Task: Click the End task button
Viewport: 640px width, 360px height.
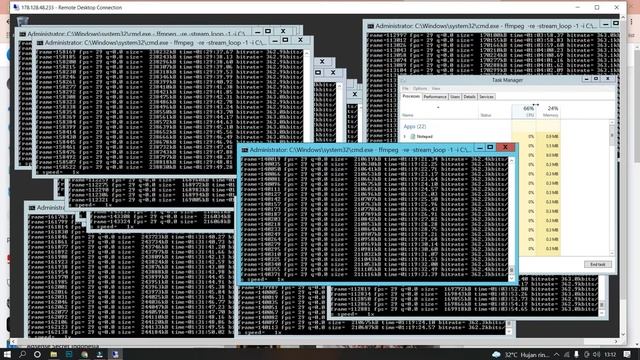Action: point(598,264)
